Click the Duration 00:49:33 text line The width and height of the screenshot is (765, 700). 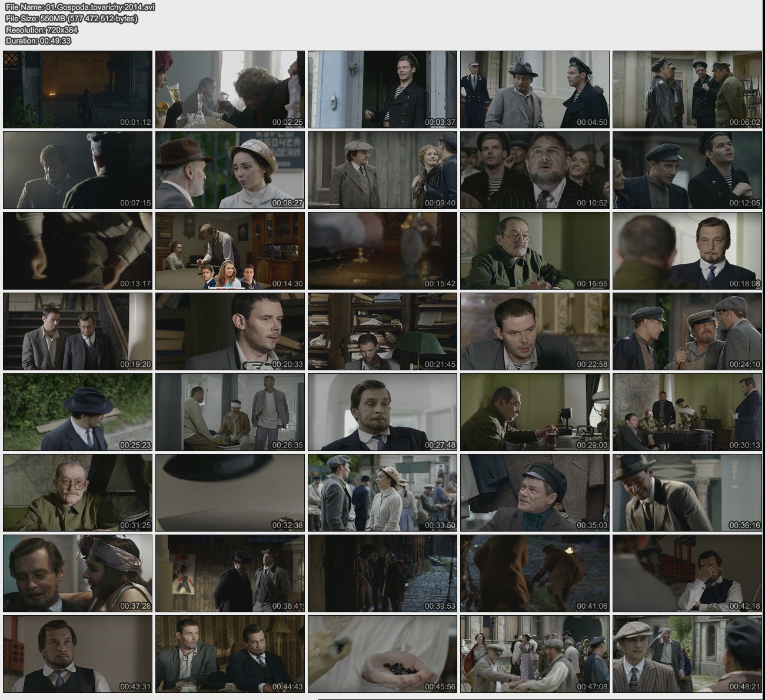coord(38,41)
